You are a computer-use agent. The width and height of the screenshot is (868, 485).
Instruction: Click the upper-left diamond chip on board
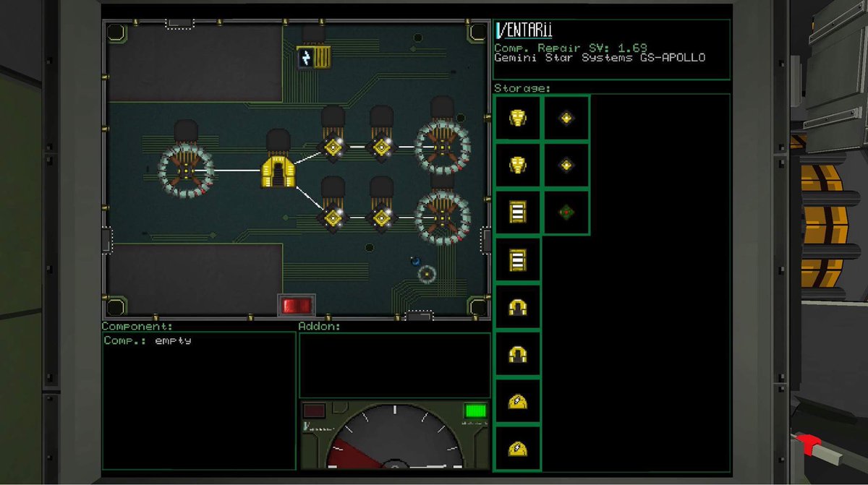click(333, 147)
